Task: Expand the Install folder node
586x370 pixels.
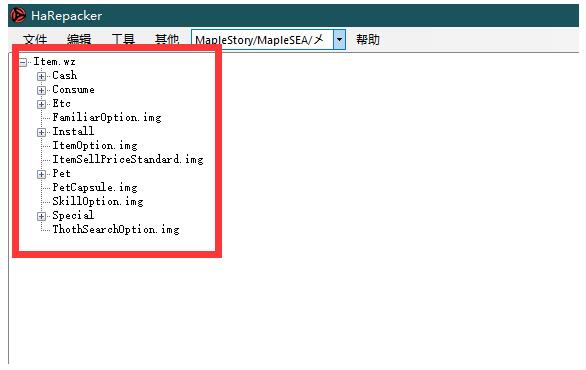Action: coord(41,132)
